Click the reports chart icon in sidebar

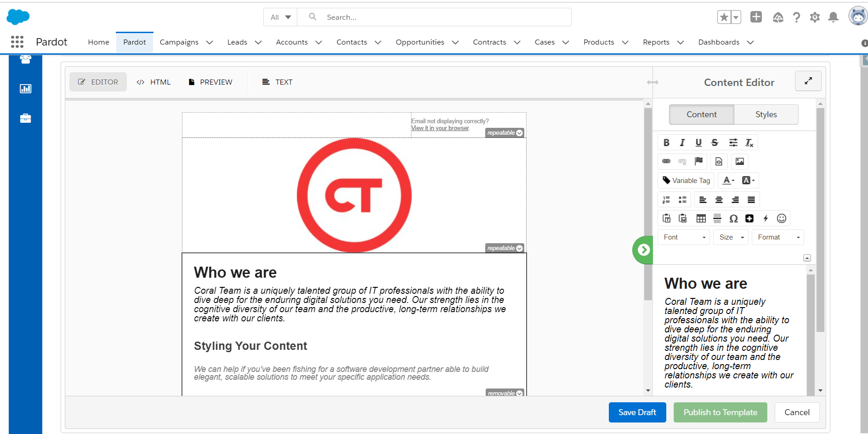pos(26,88)
